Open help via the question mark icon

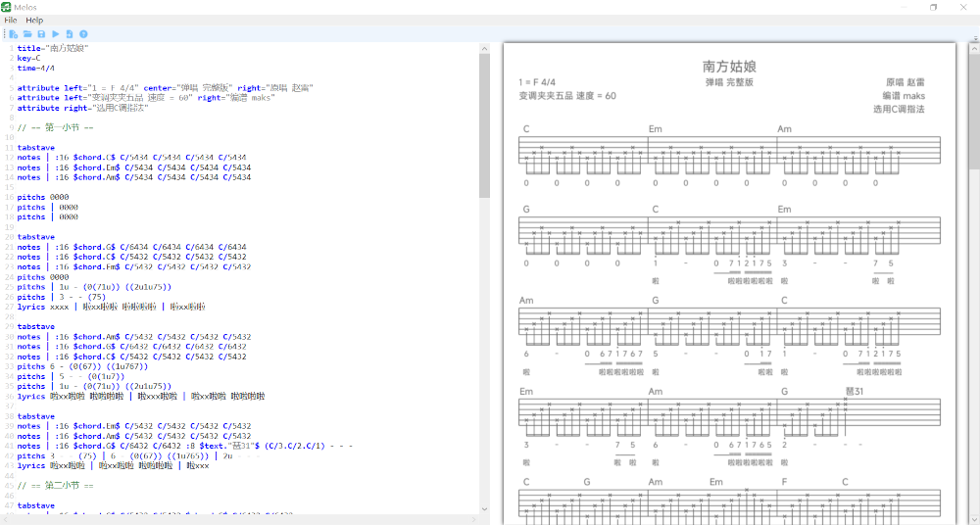(x=83, y=33)
